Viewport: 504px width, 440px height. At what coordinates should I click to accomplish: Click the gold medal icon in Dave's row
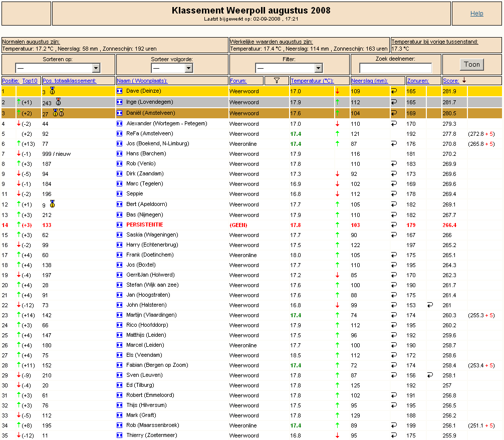coord(53,91)
